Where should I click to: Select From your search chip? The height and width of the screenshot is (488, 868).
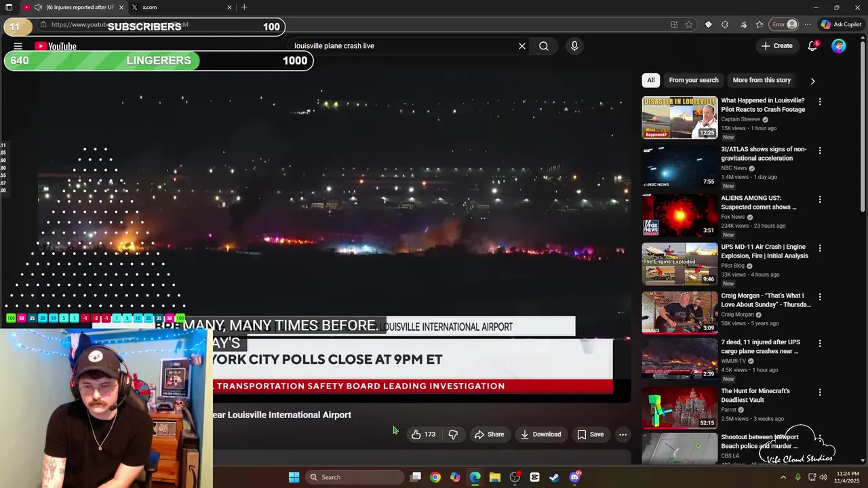tap(693, 80)
